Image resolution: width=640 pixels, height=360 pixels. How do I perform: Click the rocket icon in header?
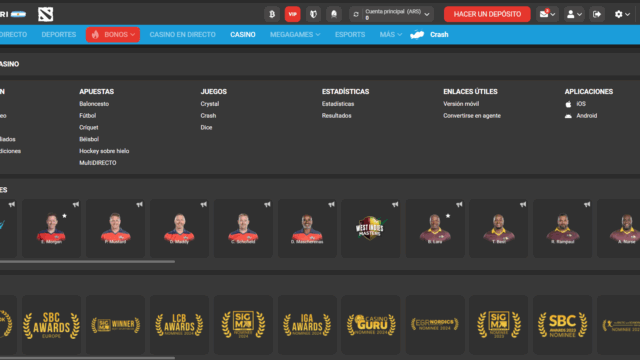(334, 14)
